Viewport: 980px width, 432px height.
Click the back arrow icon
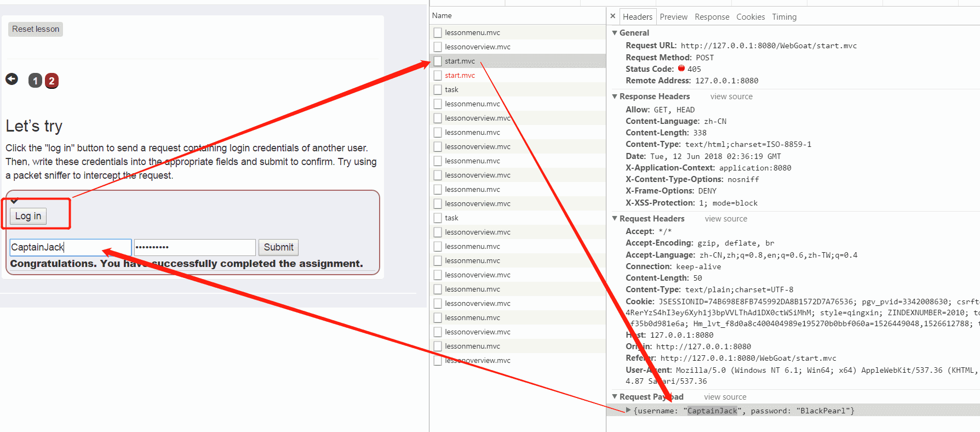point(12,79)
